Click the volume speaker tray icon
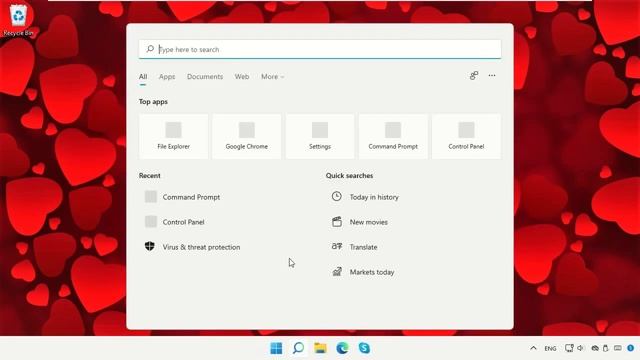The height and width of the screenshot is (360, 640). (x=581, y=348)
